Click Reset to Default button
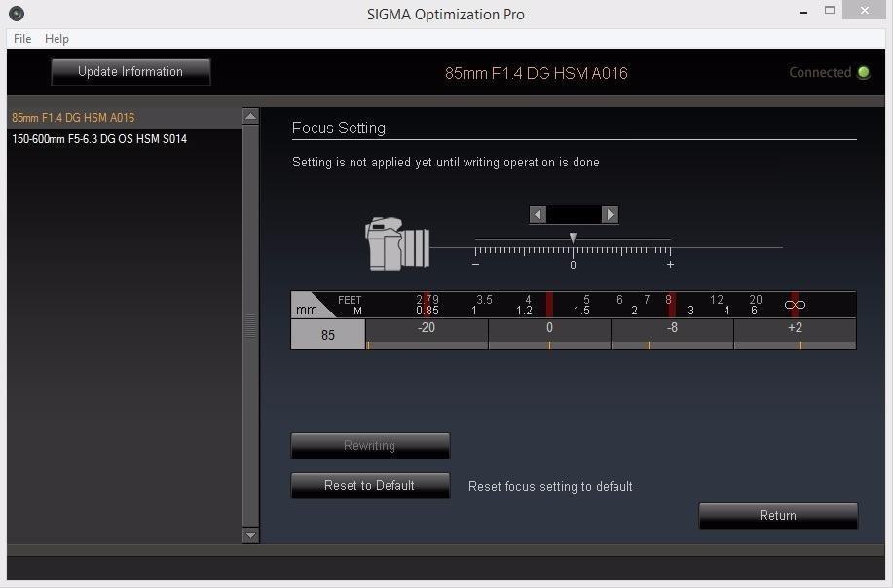This screenshot has width=893, height=588. pos(370,486)
